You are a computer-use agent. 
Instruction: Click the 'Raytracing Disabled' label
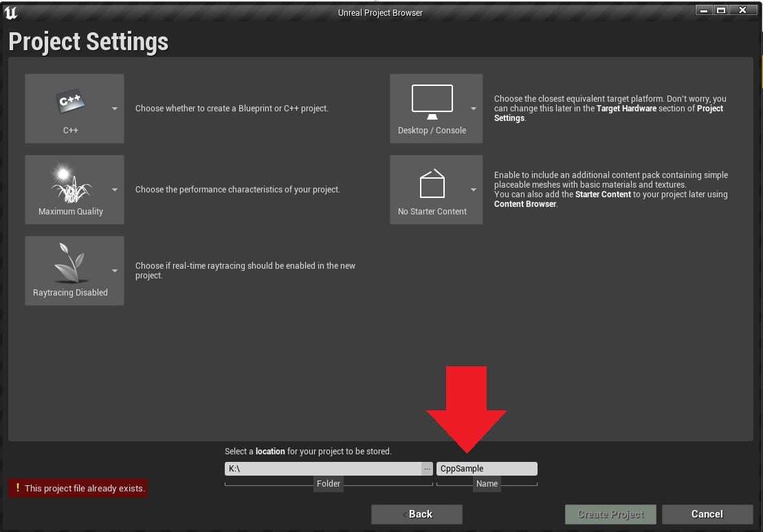71,293
